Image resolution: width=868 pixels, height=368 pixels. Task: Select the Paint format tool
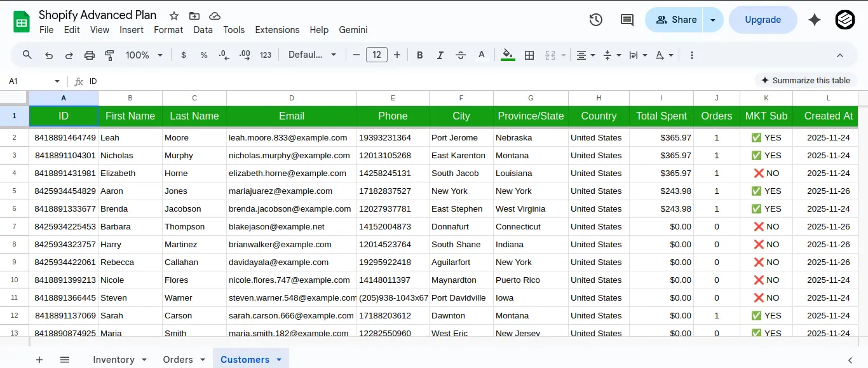click(x=109, y=55)
